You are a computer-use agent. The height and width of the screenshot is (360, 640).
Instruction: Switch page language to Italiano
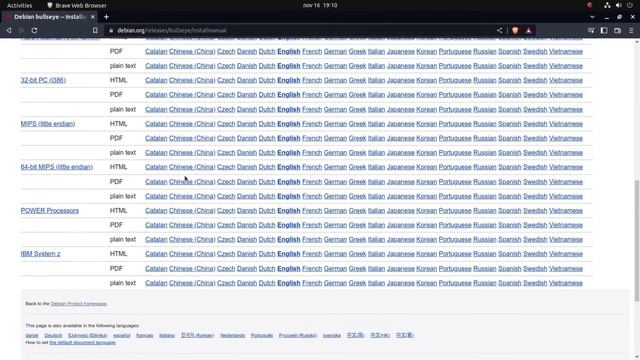tap(167, 335)
